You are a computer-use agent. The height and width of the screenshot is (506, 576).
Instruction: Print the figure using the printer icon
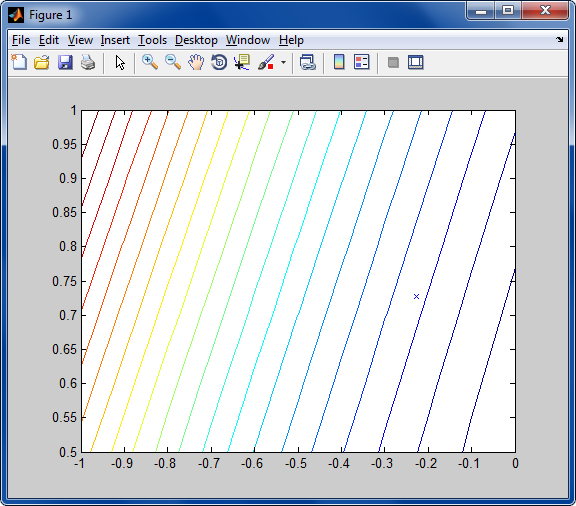click(x=88, y=62)
